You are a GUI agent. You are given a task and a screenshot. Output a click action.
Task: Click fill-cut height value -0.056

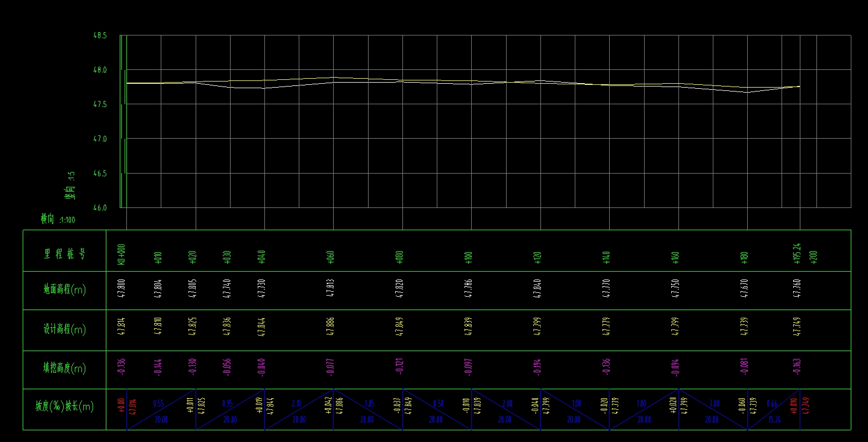[227, 367]
